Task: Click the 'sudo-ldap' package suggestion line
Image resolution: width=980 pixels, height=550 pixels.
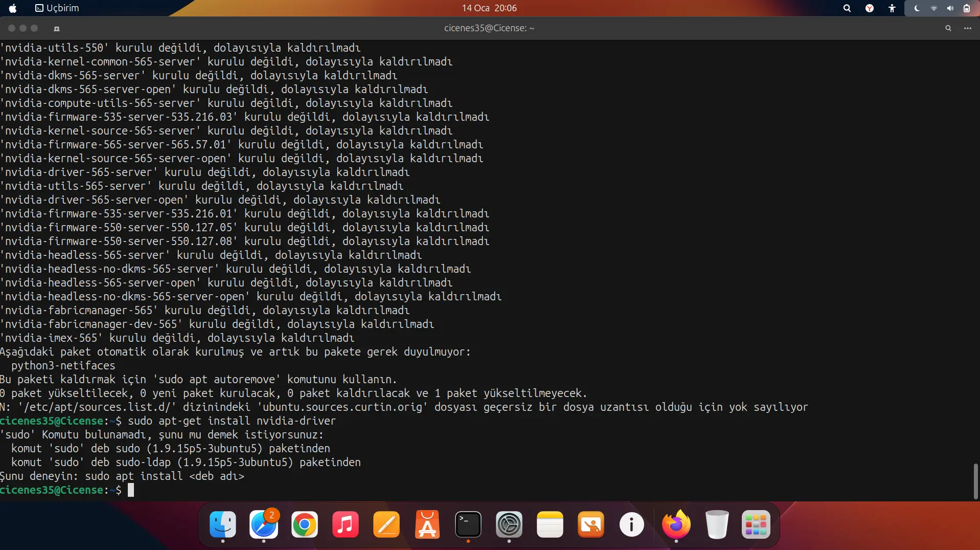Action: (186, 463)
